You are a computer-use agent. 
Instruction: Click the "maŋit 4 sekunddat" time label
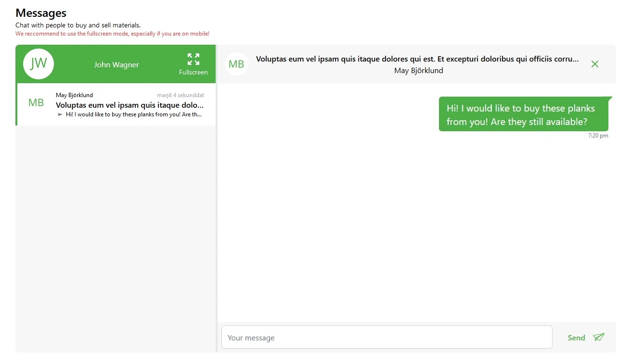pyautogui.click(x=180, y=95)
